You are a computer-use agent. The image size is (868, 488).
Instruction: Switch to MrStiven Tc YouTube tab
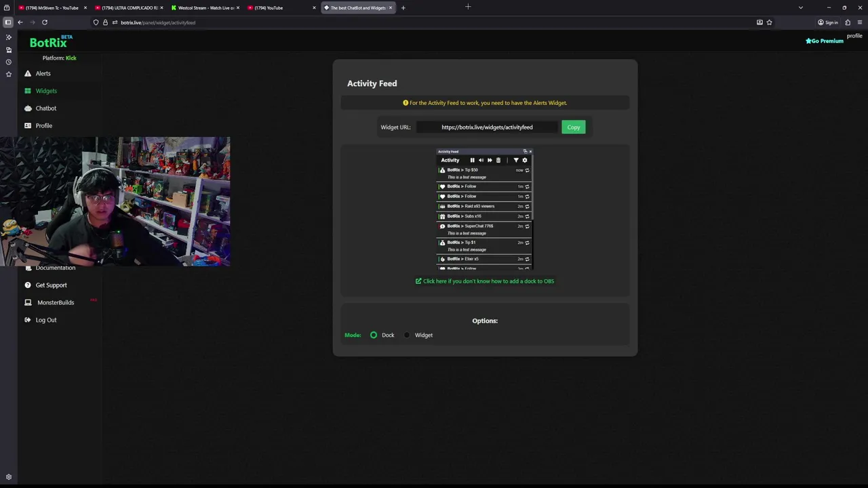(52, 8)
